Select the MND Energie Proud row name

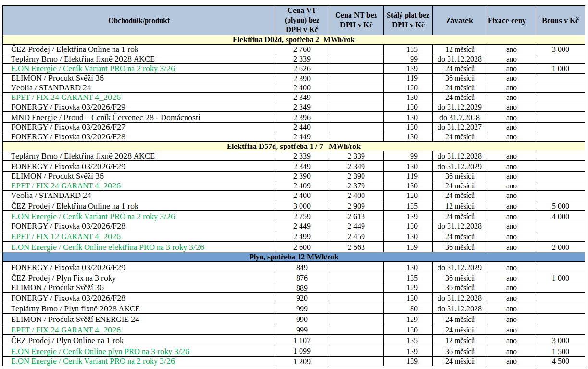click(106, 118)
